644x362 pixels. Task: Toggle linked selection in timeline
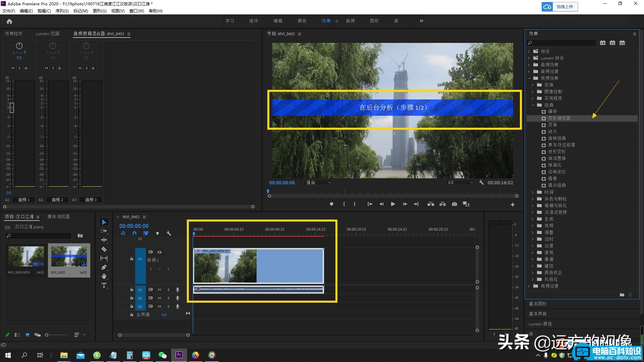tap(146, 233)
